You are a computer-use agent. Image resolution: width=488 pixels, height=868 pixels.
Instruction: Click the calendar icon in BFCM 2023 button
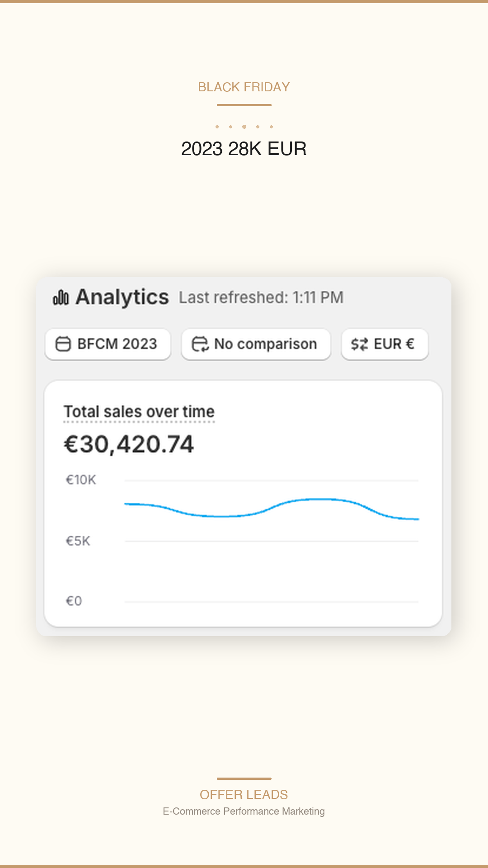63,344
